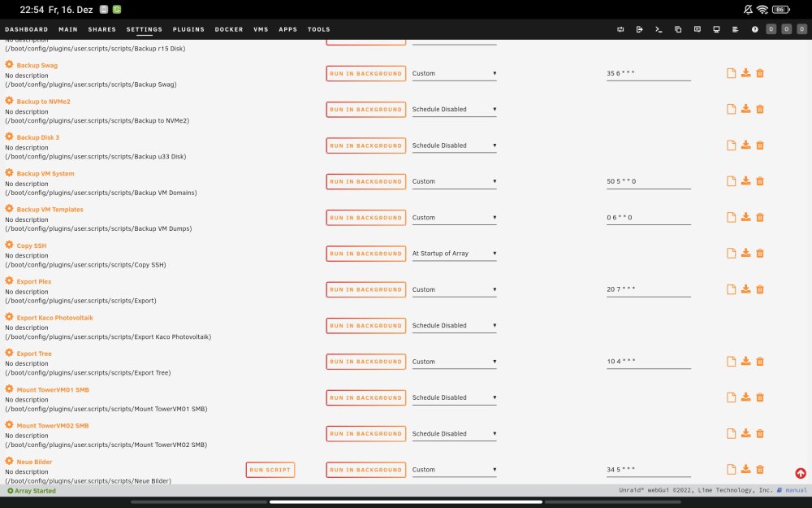Trash icon for Copy SSH row
The height and width of the screenshot is (508, 812).
point(760,253)
